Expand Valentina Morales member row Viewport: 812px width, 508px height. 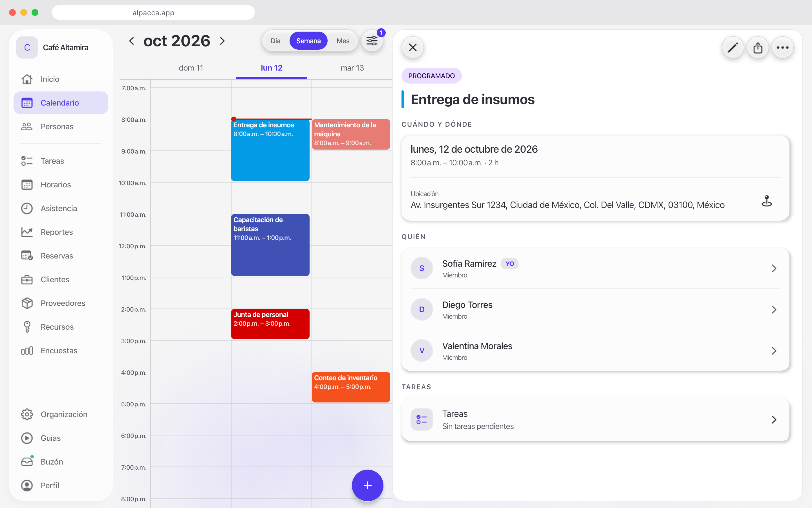(595, 351)
